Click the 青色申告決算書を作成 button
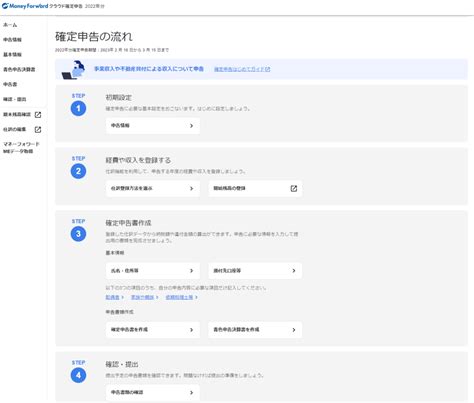The image size is (474, 403). [255, 330]
